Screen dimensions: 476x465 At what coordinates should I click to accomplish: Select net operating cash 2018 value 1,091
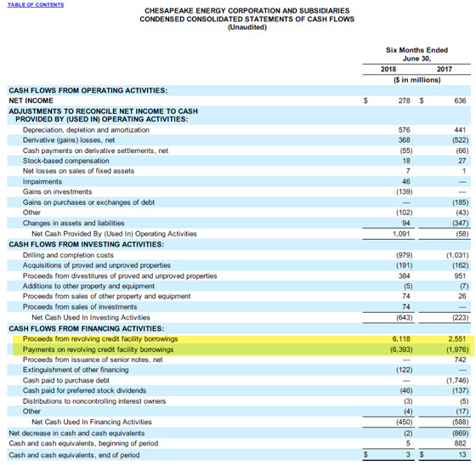401,234
